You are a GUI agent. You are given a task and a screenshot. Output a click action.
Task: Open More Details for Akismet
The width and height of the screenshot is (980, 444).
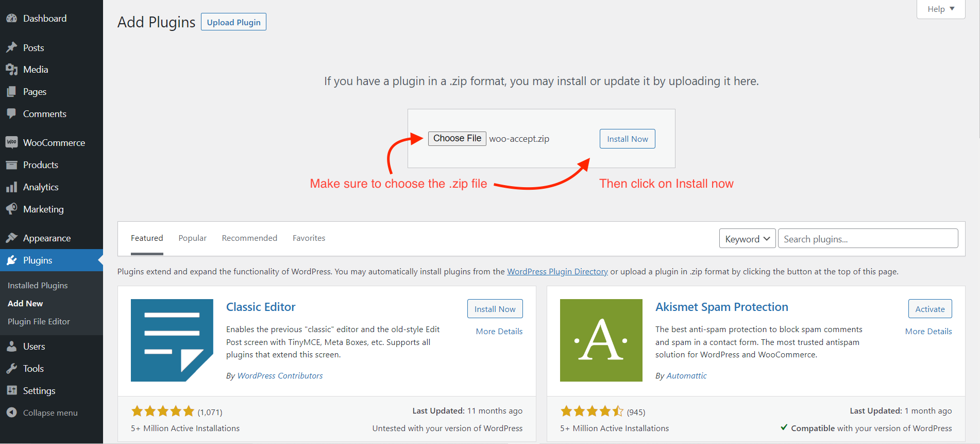(x=928, y=331)
